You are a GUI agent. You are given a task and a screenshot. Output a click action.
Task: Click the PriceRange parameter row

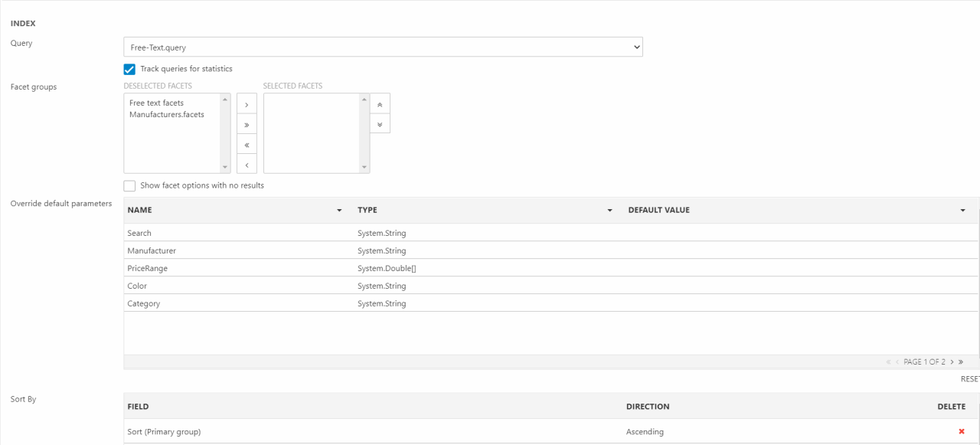pyautogui.click(x=148, y=268)
